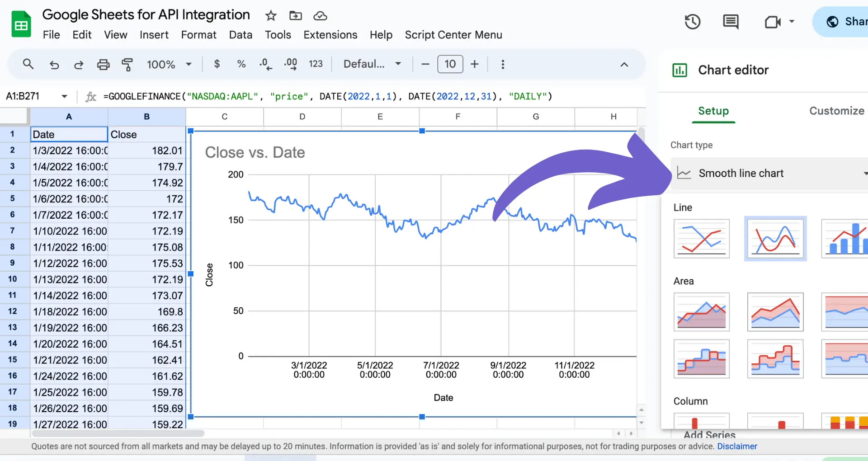Open the View menu
Image resolution: width=868 pixels, height=461 pixels.
[115, 35]
